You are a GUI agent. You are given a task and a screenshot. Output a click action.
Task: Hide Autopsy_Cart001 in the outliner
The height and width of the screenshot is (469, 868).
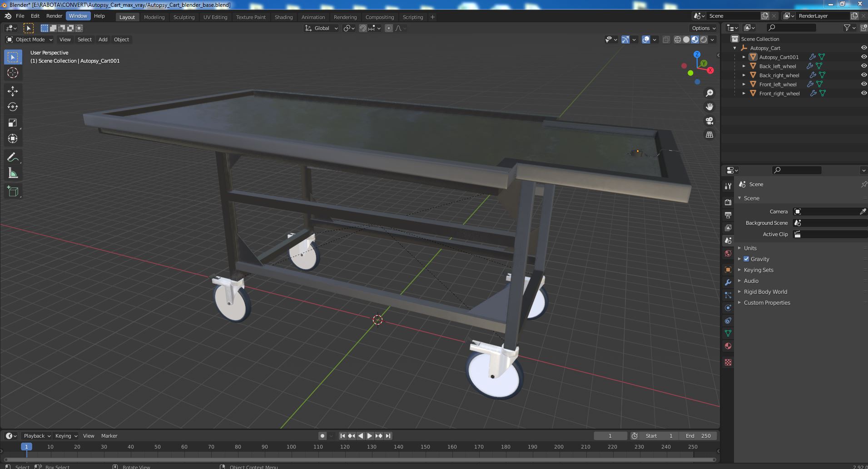click(x=863, y=57)
